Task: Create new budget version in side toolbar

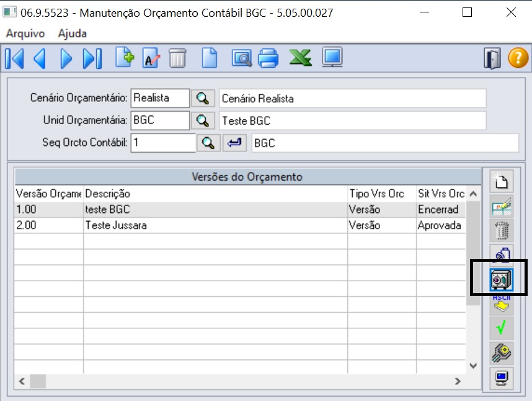Action: pyautogui.click(x=502, y=181)
